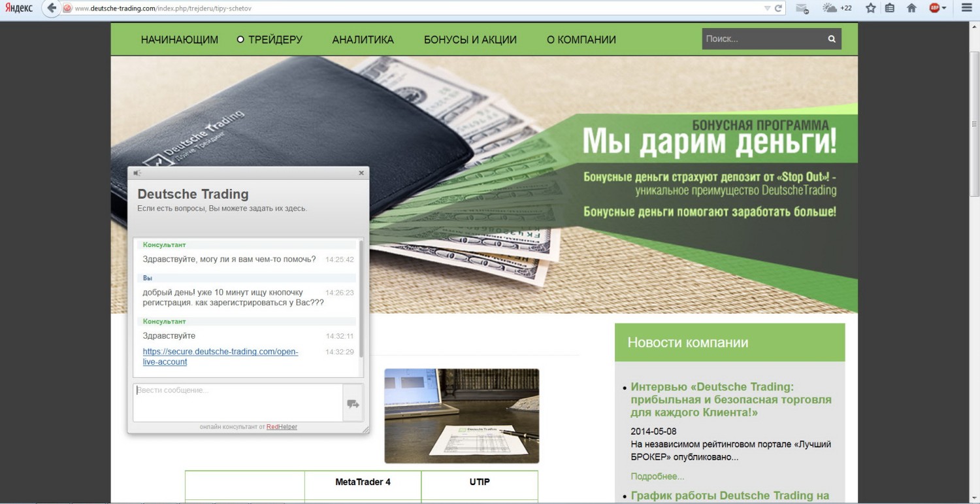
Task: Open the Подробнее... link under news
Action: click(x=657, y=476)
